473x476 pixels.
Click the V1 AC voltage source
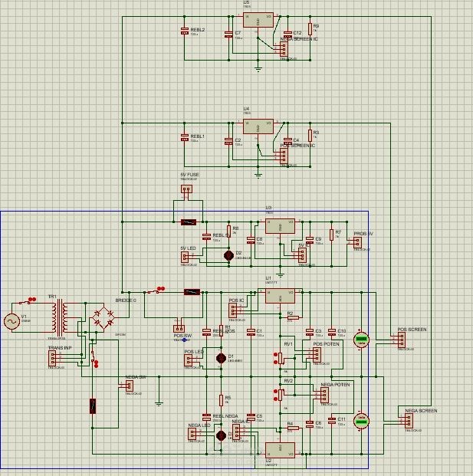point(11,321)
